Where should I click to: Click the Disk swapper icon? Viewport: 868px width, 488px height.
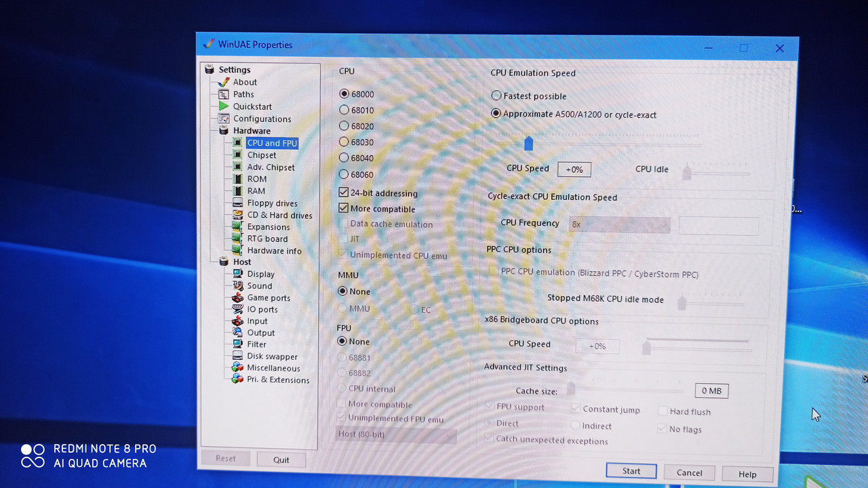(x=237, y=356)
